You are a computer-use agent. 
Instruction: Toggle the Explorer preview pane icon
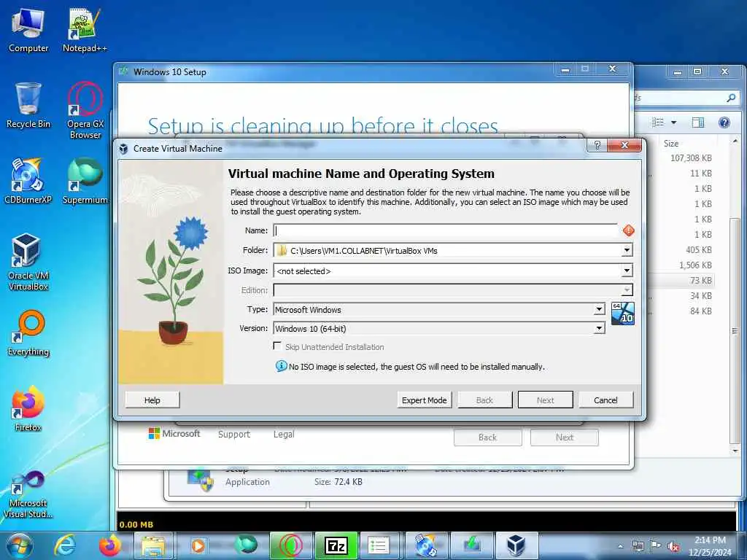point(698,122)
